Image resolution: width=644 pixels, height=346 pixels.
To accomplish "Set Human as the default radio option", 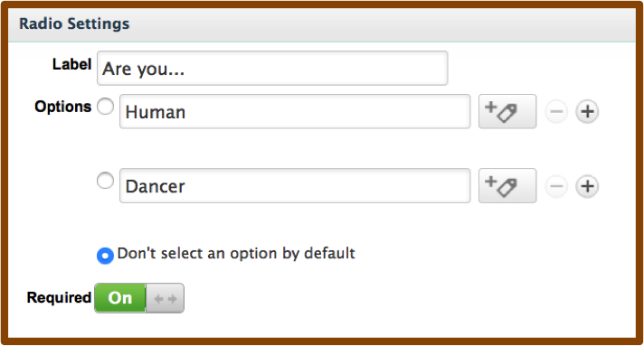I will 105,107.
